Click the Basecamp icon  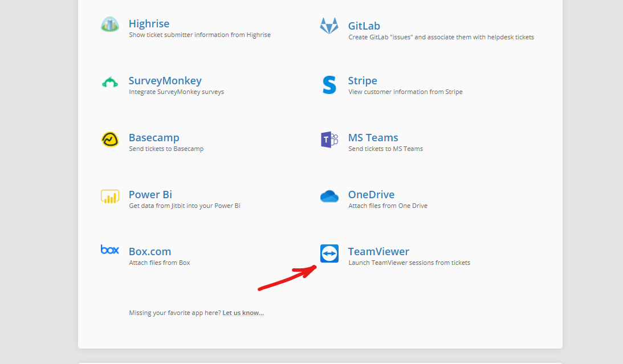tap(109, 140)
